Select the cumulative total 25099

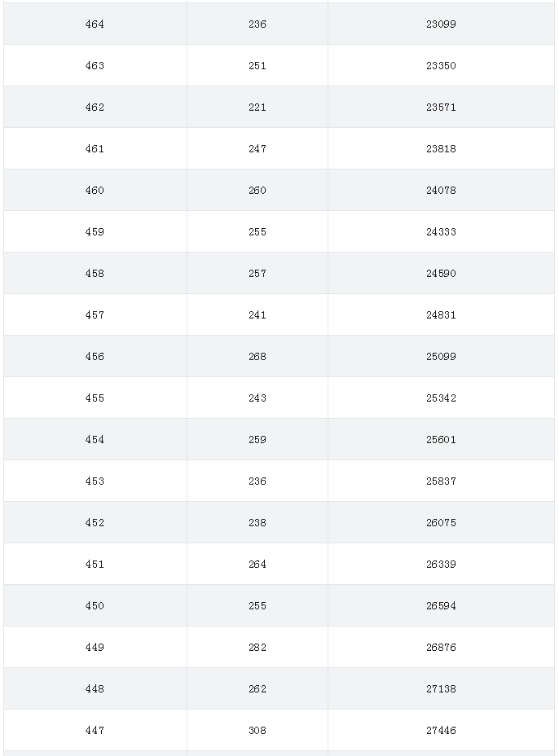pos(441,356)
